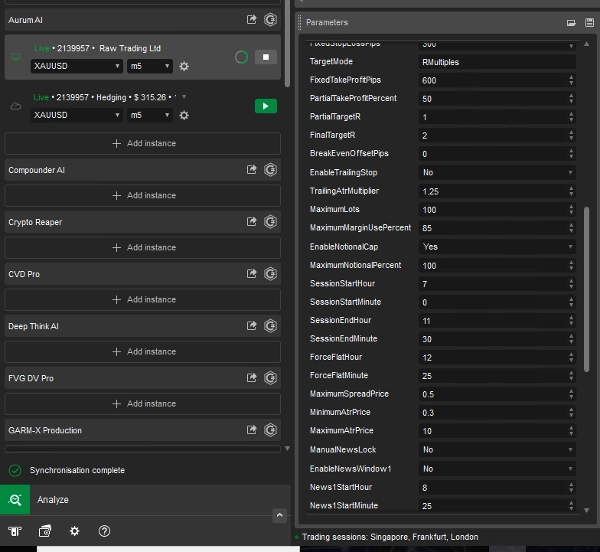Click Add instance under CVD Pro
The image size is (600, 552).
point(143,300)
